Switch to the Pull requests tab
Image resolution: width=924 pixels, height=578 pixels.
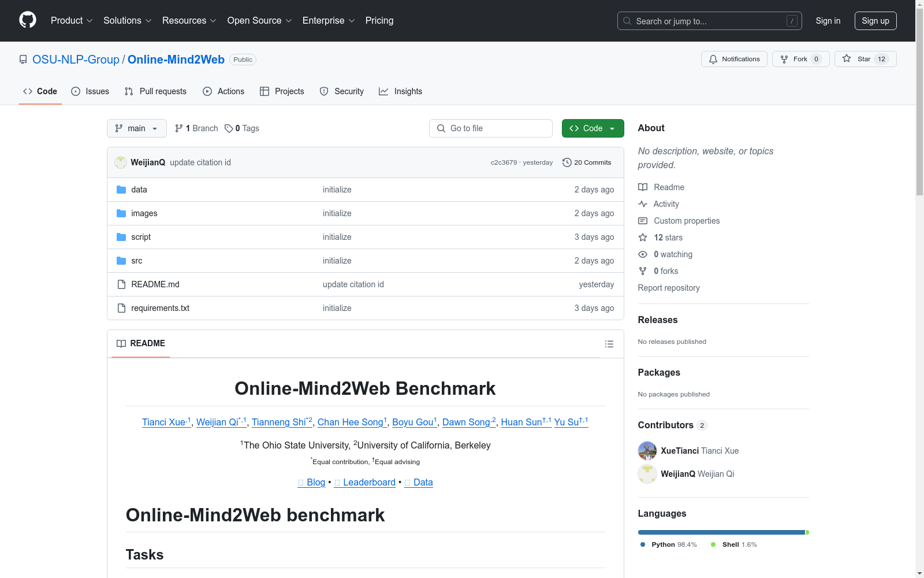tap(155, 91)
